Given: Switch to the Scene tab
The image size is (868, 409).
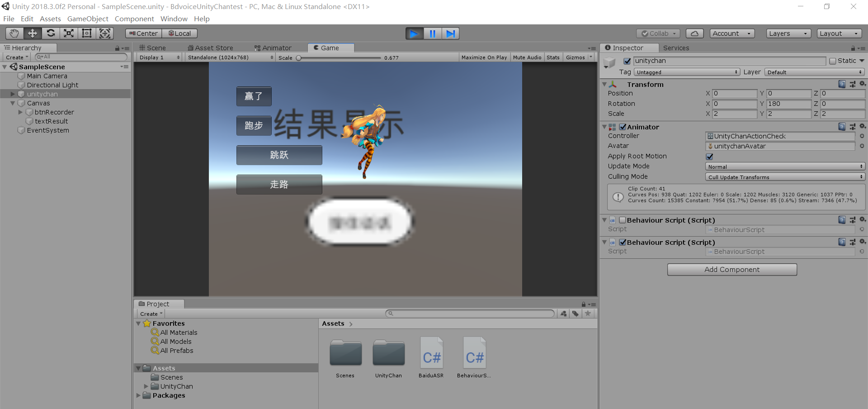Looking at the screenshot, I should tap(154, 48).
